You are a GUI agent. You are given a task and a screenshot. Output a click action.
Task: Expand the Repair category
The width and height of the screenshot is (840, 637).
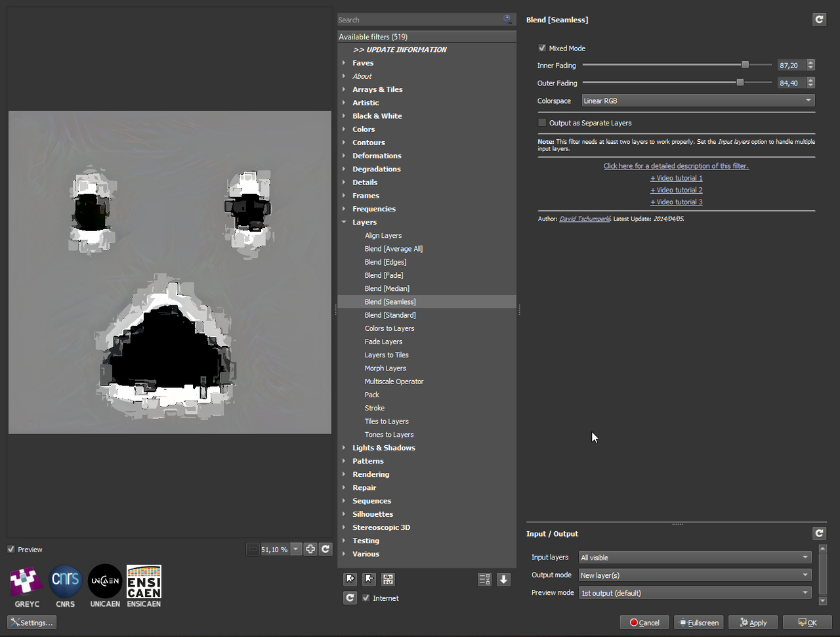point(344,487)
